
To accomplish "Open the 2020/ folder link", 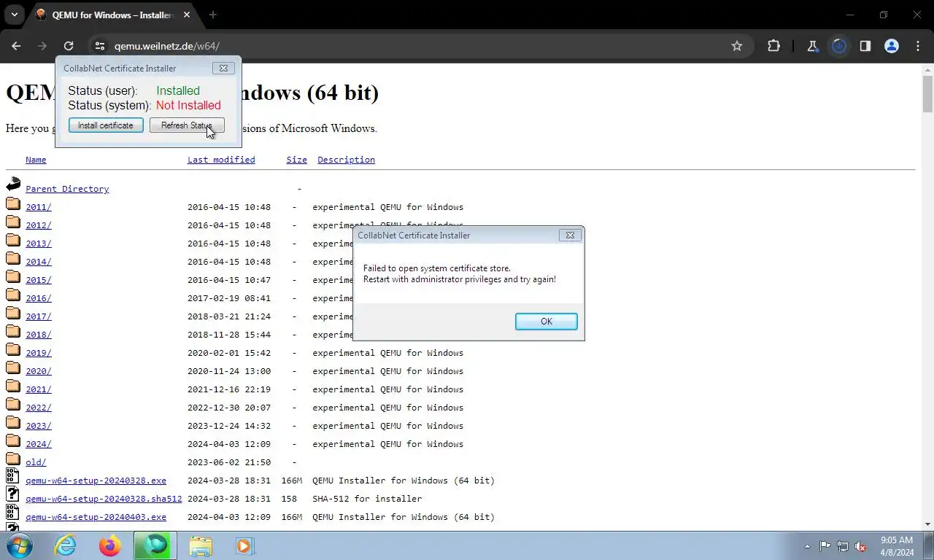I will [39, 371].
